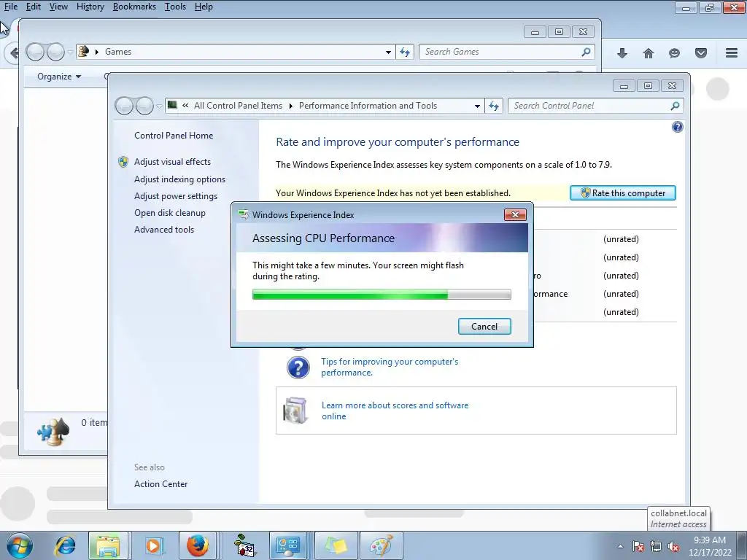Open Firefox hamburger menu icon
747x560 pixels.
pos(731,52)
